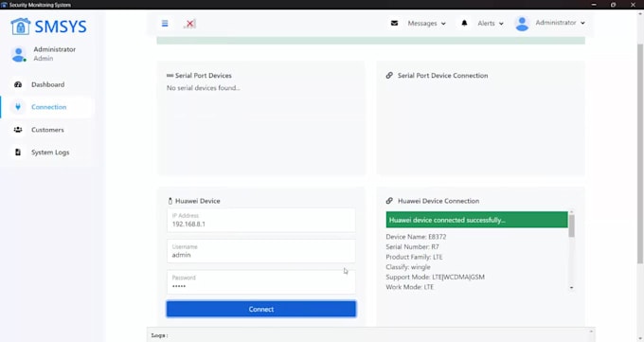The height and width of the screenshot is (342, 644).
Task: Open System Logs from sidebar
Action: point(50,153)
